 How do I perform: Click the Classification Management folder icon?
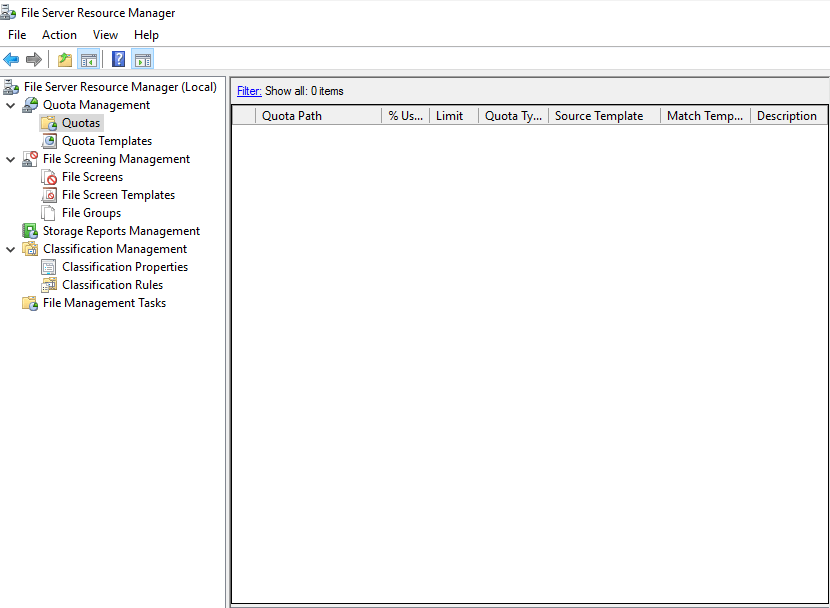point(30,249)
